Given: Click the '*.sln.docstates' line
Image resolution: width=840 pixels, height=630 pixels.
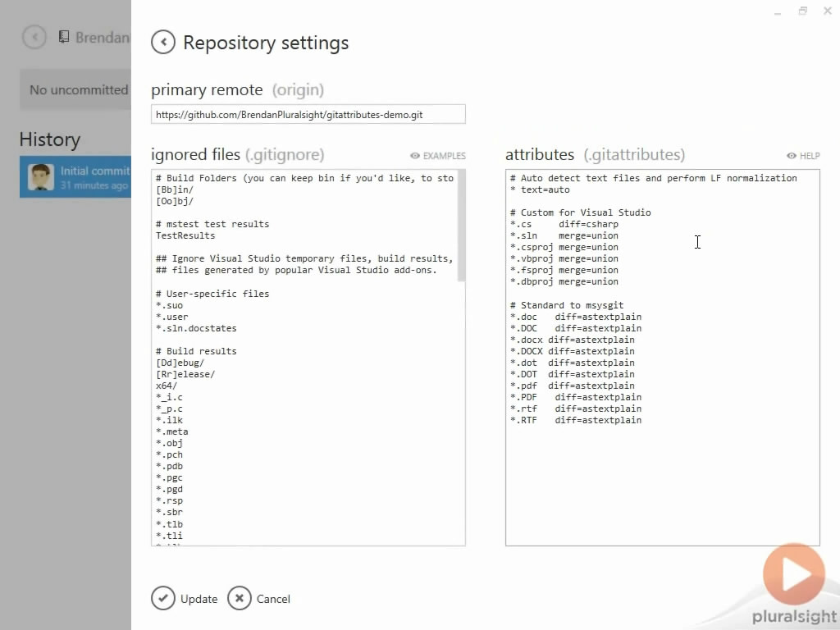Looking at the screenshot, I should point(196,328).
